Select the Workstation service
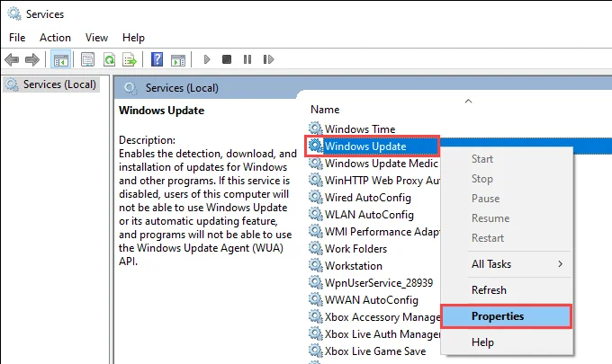This screenshot has width=612, height=364. pyautogui.click(x=354, y=266)
